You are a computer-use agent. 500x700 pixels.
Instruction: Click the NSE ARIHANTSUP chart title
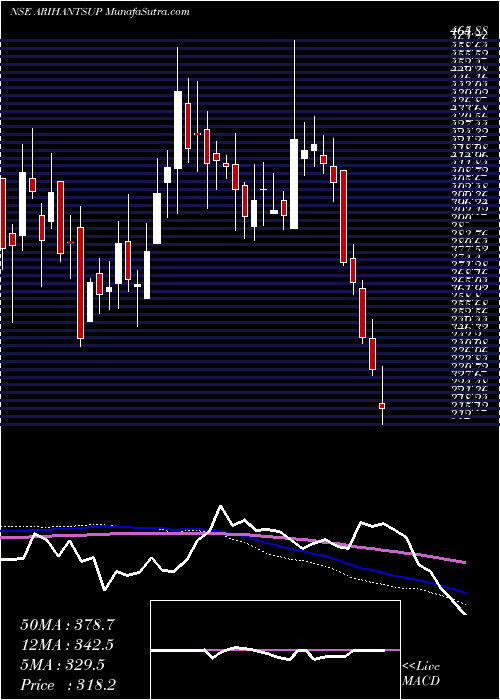coord(100,11)
